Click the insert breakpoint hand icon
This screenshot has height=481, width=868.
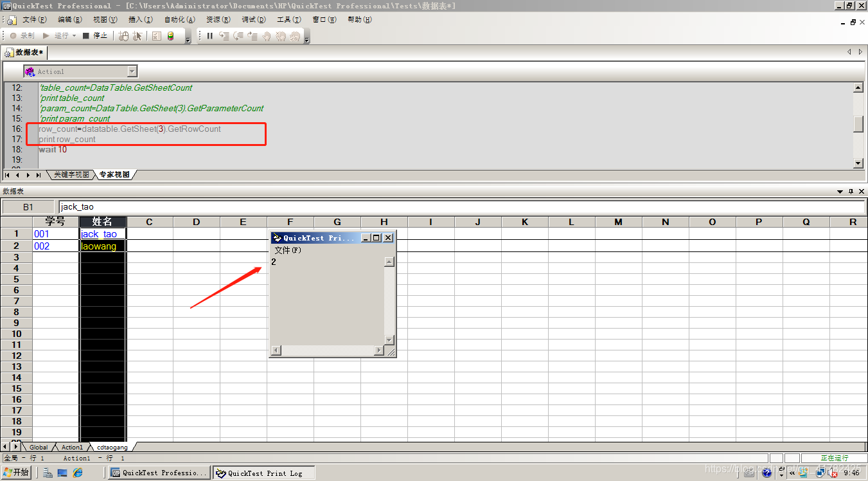coord(267,36)
